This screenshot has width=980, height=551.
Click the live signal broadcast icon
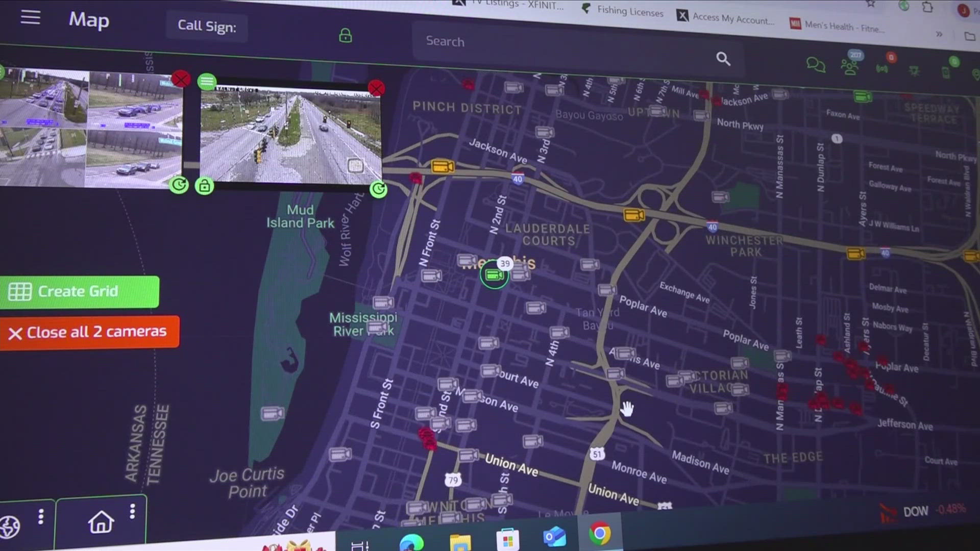881,68
